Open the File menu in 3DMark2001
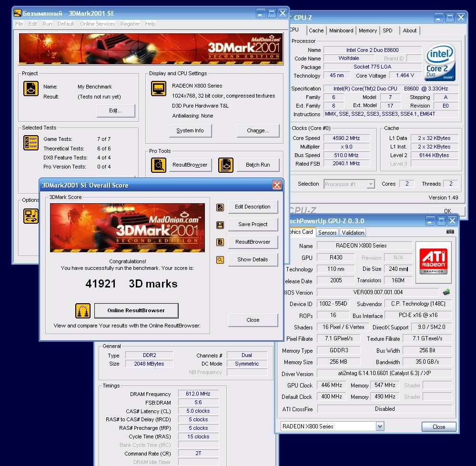The height and width of the screenshot is (466, 476). (19, 24)
